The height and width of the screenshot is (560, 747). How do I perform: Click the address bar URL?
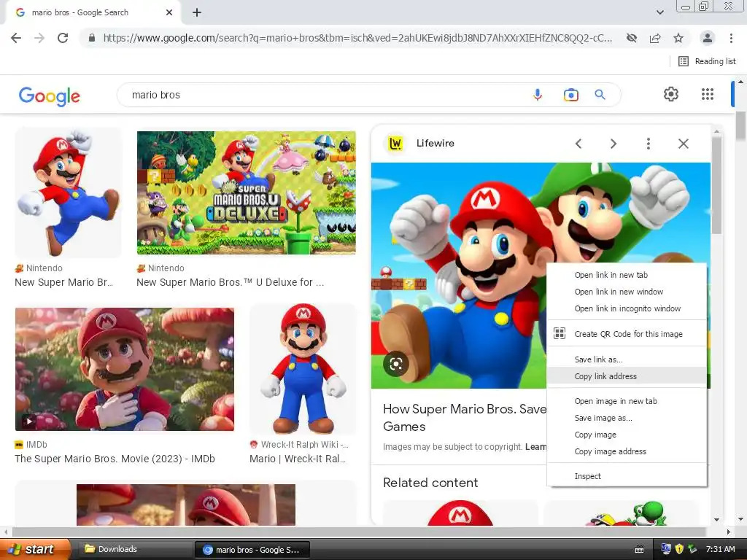pyautogui.click(x=357, y=38)
